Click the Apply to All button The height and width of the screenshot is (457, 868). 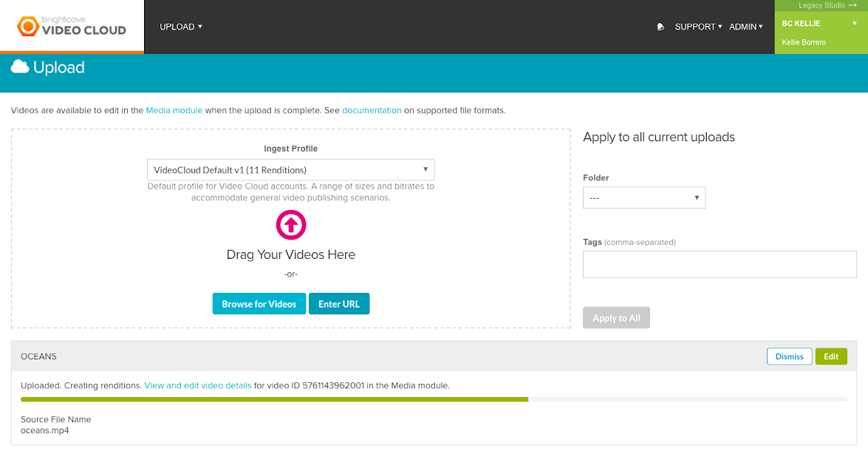[x=617, y=318]
